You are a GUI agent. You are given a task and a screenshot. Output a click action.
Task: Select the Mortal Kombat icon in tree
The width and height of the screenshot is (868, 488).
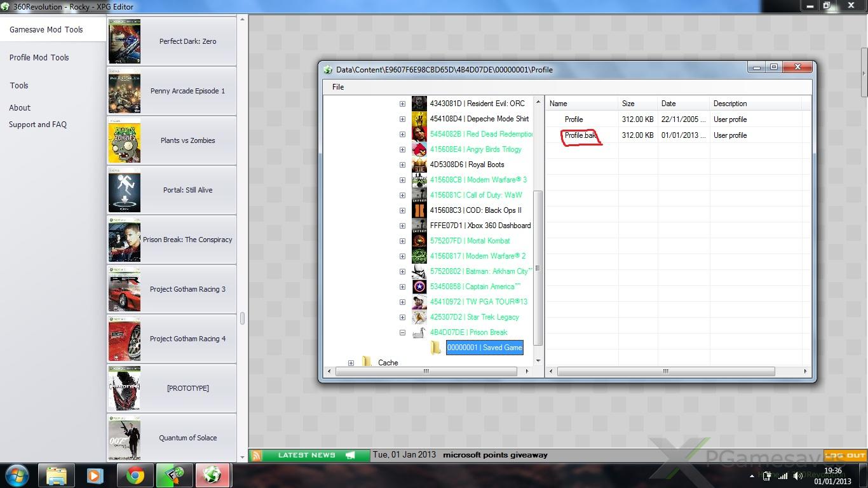click(x=419, y=241)
